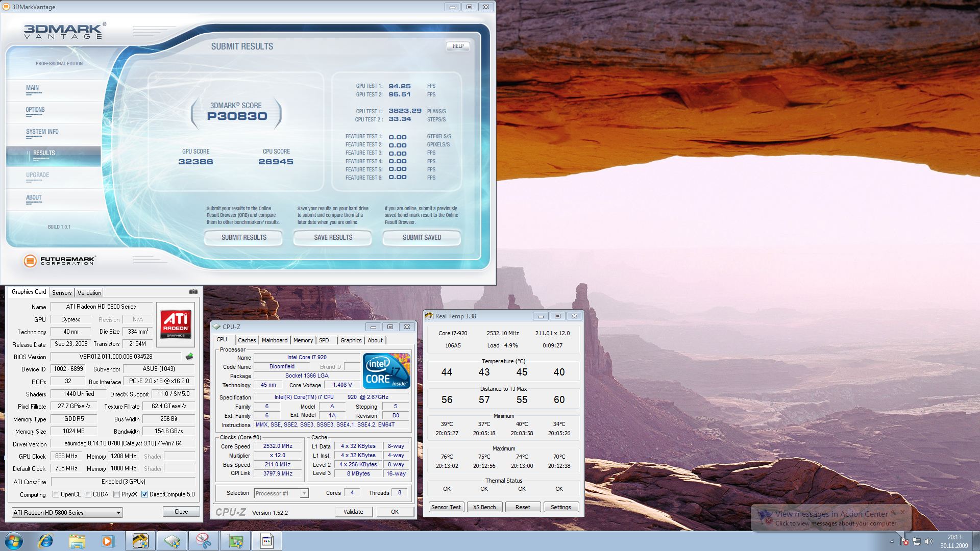This screenshot has height=551, width=980.
Task: Switch to 3DMark Vantage taskbar item
Action: coord(267,541)
